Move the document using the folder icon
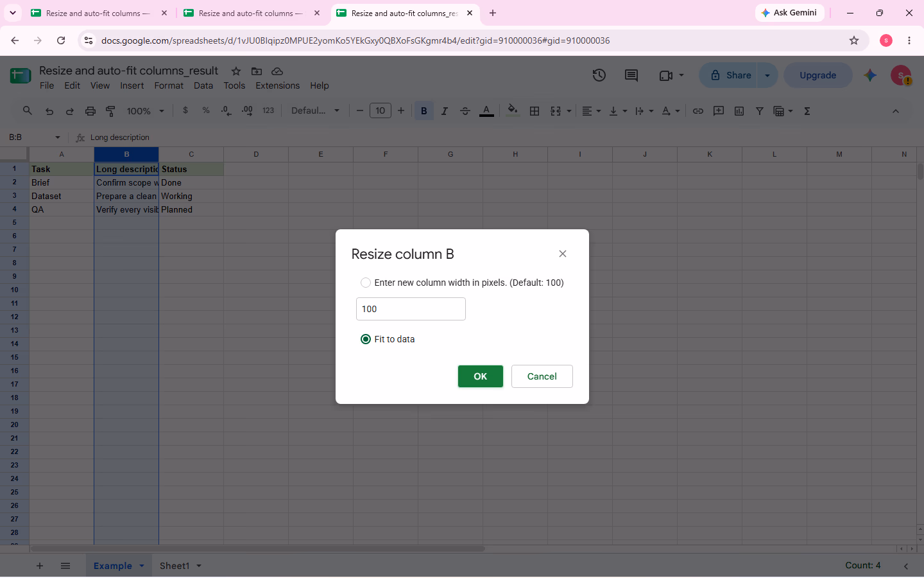The height and width of the screenshot is (578, 924). click(257, 71)
